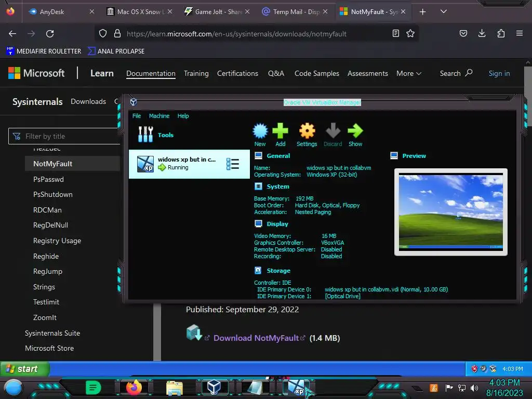Image resolution: width=532 pixels, height=399 pixels.
Task: Click VirtualBox cube icon in taskbar
Action: tap(214, 387)
